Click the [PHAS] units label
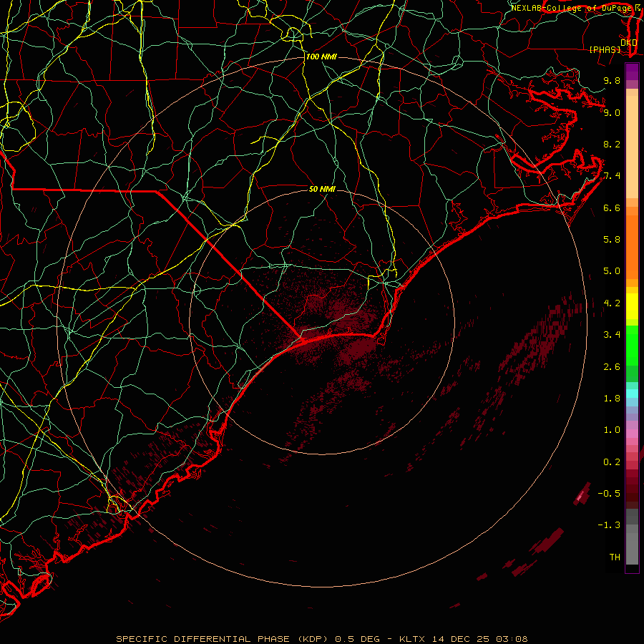 pyautogui.click(x=605, y=49)
